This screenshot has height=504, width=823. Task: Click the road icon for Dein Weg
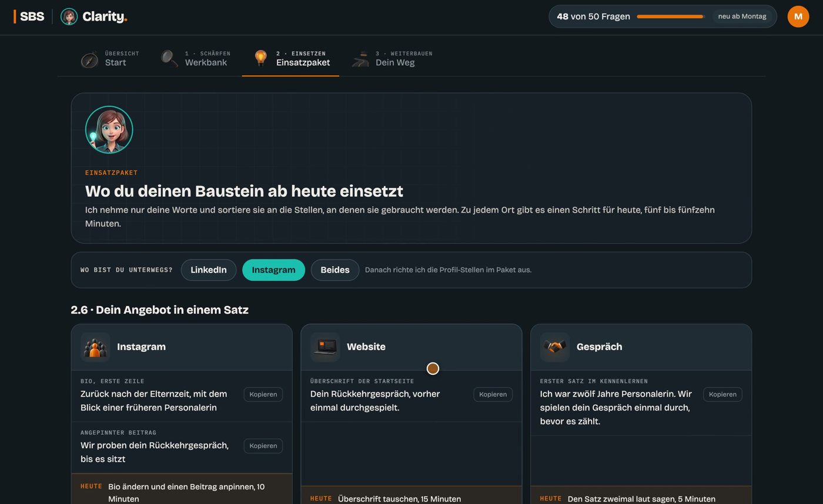click(x=360, y=59)
